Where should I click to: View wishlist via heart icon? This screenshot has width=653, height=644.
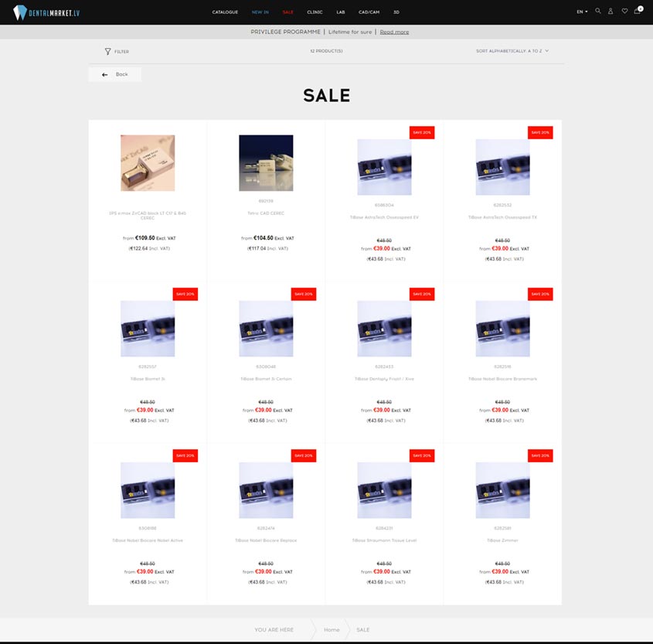click(624, 12)
